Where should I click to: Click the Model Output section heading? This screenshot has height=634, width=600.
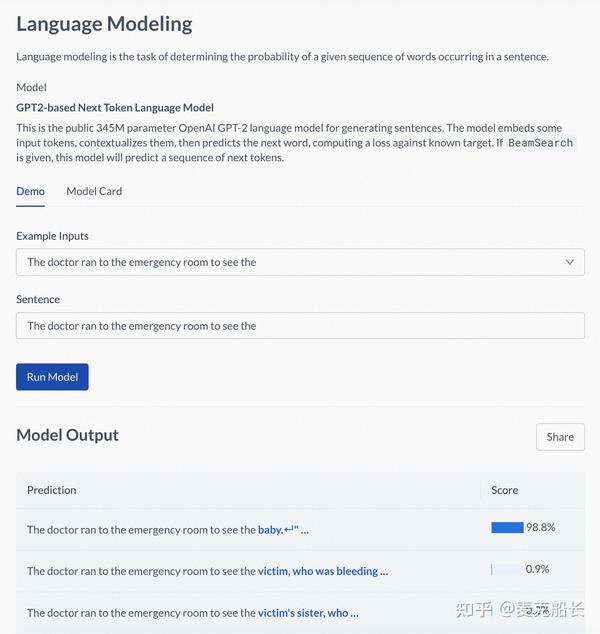67,435
